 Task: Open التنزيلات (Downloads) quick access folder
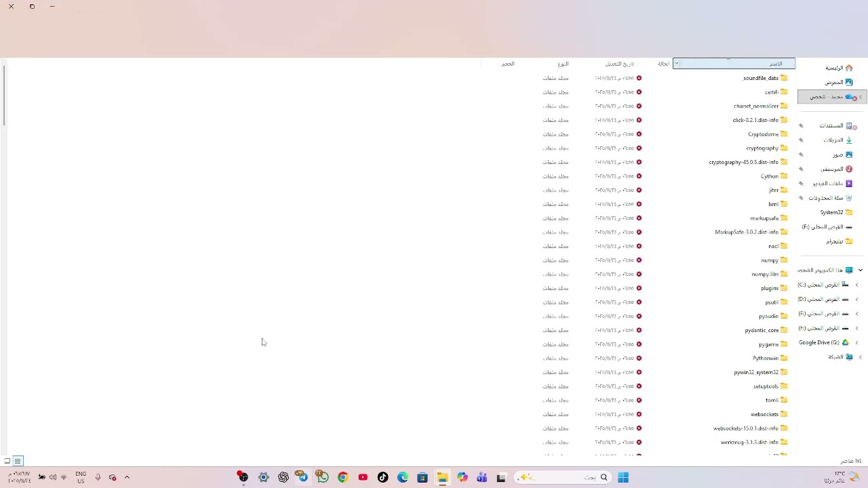click(838, 140)
